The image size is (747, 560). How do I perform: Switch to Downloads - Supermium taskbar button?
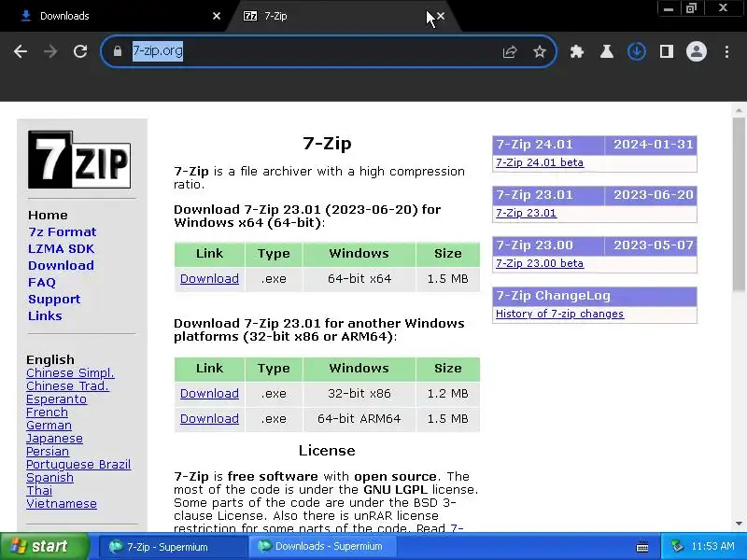[322, 547]
